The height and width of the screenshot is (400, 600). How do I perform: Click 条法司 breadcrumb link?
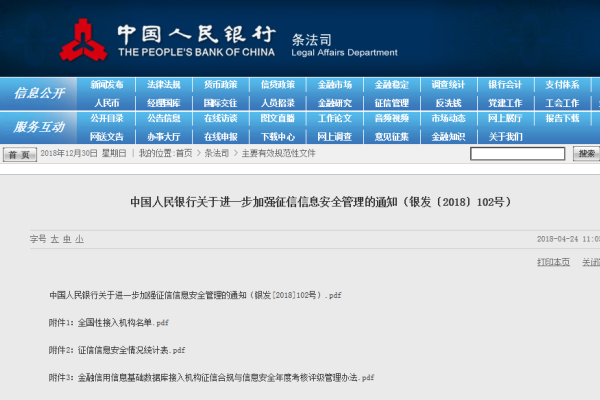click(217, 153)
